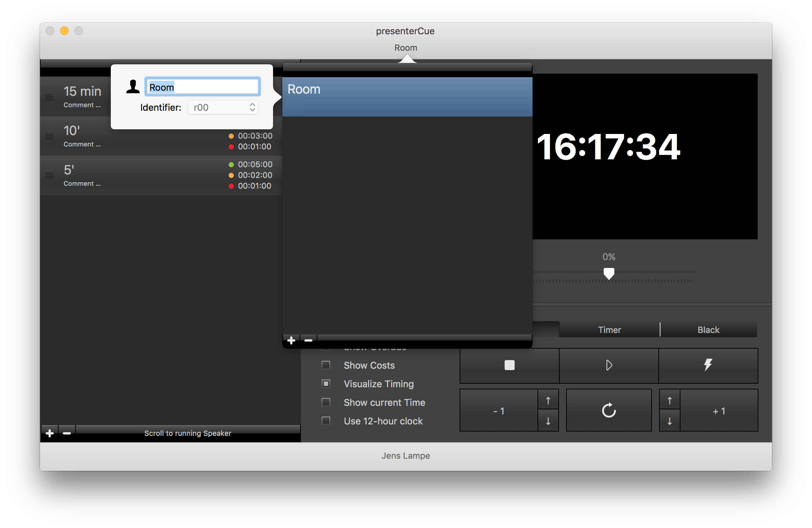Click drag handle of 5' row
This screenshot has height=528, width=812.
49,176
